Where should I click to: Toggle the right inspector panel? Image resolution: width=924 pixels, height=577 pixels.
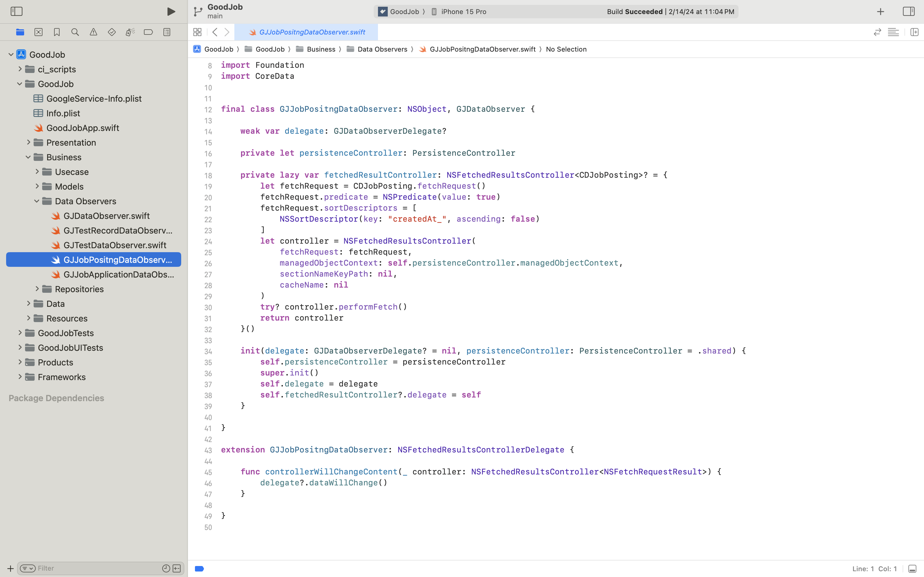[908, 12]
